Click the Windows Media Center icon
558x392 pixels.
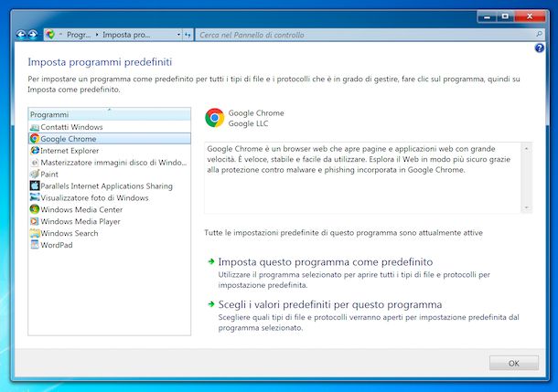[35, 209]
